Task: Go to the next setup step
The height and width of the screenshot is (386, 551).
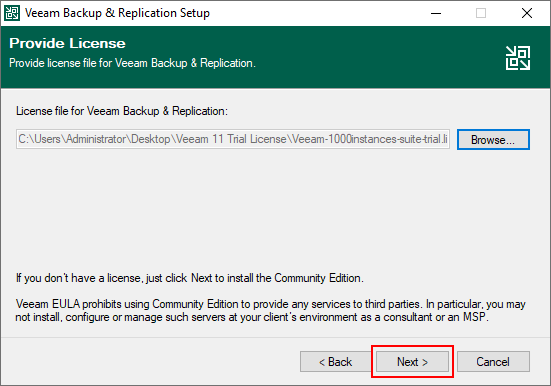Action: [x=412, y=361]
